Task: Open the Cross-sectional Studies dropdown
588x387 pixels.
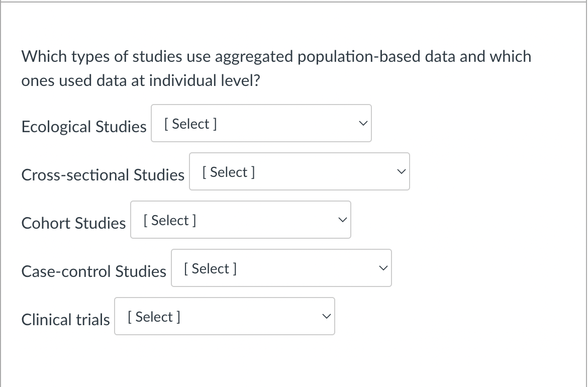Action: pyautogui.click(x=299, y=171)
